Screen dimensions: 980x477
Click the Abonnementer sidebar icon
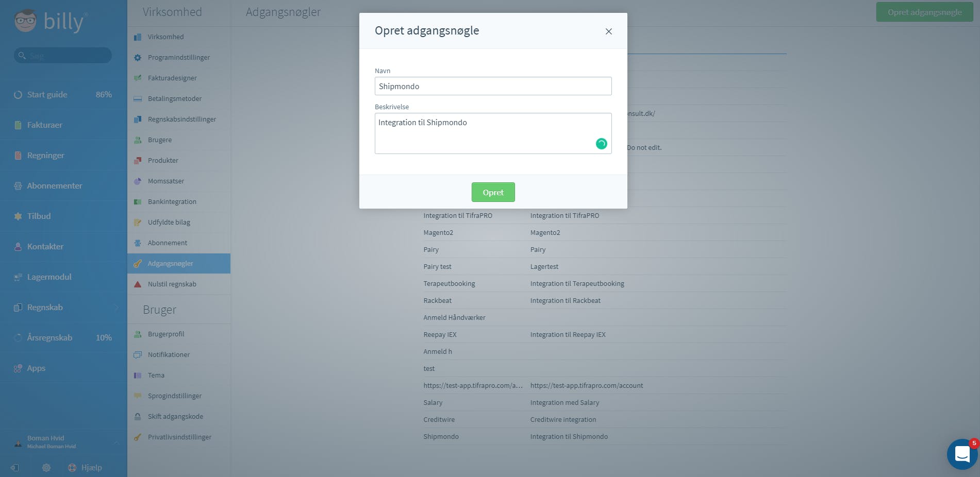tap(18, 186)
